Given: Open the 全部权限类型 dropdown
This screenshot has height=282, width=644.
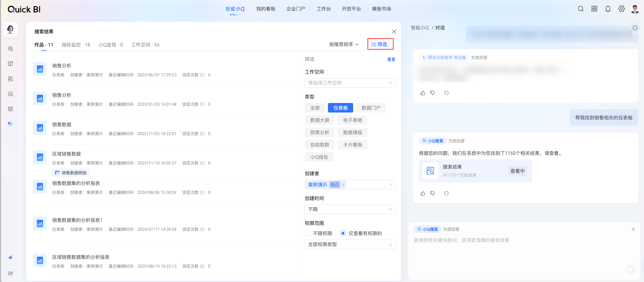Looking at the screenshot, I should tap(350, 244).
